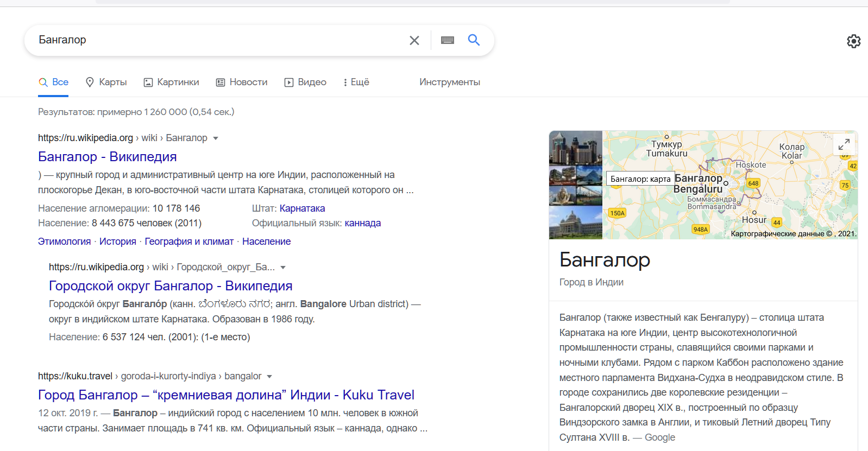Click the ru.wikipedia.org URL of second result
The width and height of the screenshot is (868, 451).
tap(96, 267)
